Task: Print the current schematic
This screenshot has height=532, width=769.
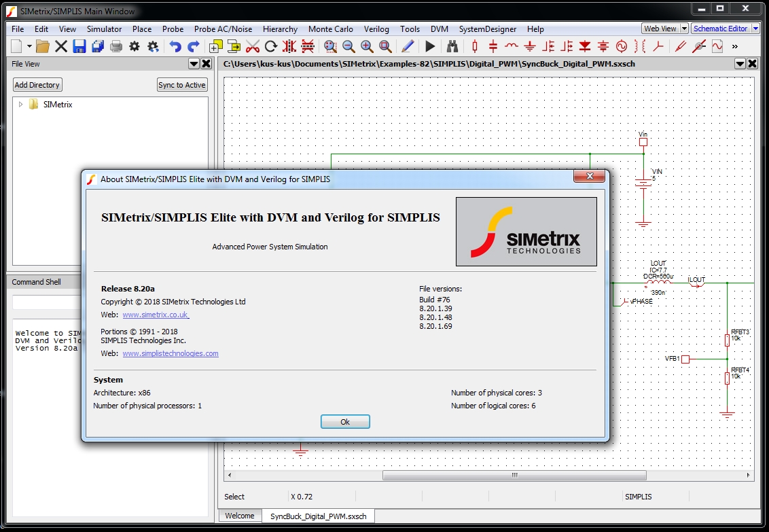Action: click(116, 47)
